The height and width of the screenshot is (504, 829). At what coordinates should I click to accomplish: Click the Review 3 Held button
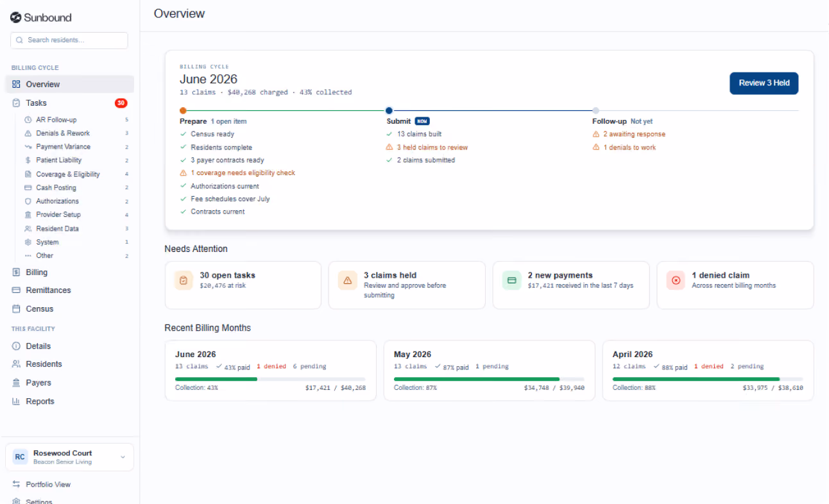pyautogui.click(x=764, y=83)
